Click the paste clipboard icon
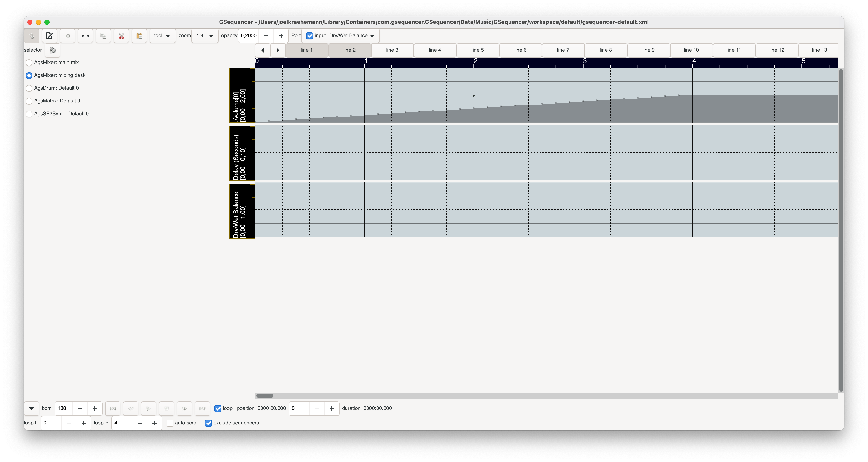 click(139, 36)
